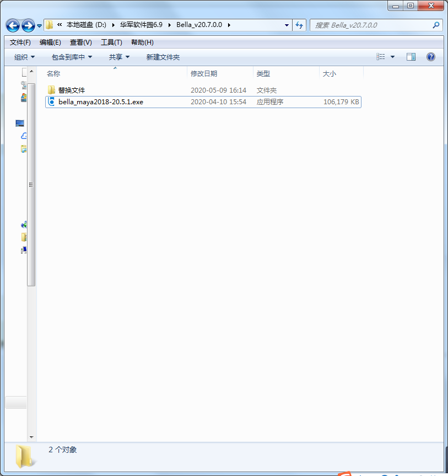Open the 组织 dropdown

click(x=25, y=57)
